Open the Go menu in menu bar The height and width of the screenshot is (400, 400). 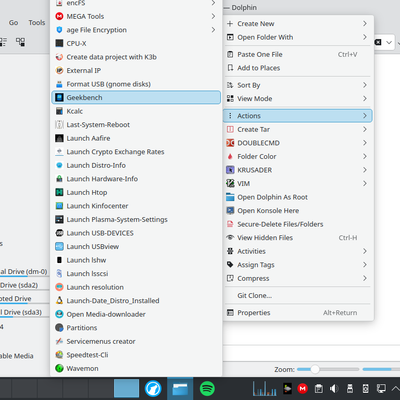coord(13,23)
